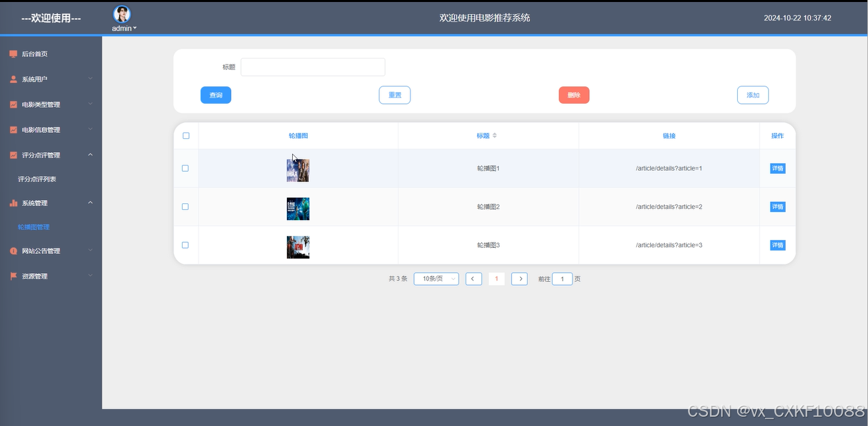
Task: Open the 轮播图1 IMAX thumbnail image
Action: (x=298, y=170)
